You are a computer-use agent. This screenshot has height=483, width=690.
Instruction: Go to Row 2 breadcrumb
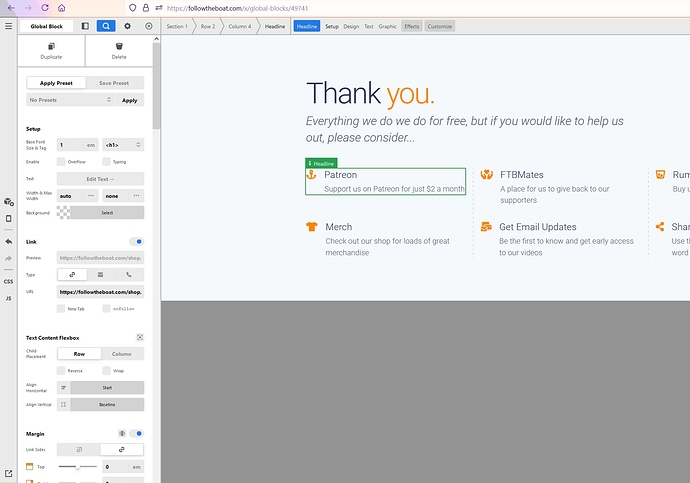point(208,26)
